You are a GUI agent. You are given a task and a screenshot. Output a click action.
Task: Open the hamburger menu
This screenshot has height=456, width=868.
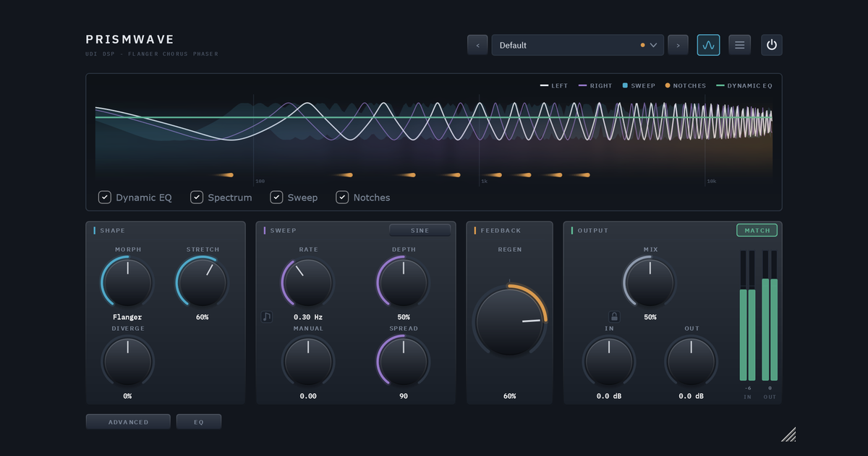[739, 45]
